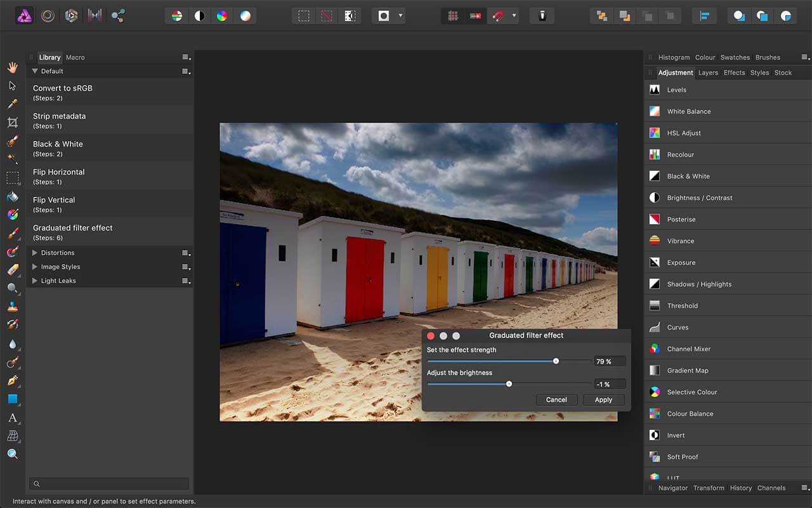Open Histogram panel group options menu
812x508 pixels.
tap(805, 57)
